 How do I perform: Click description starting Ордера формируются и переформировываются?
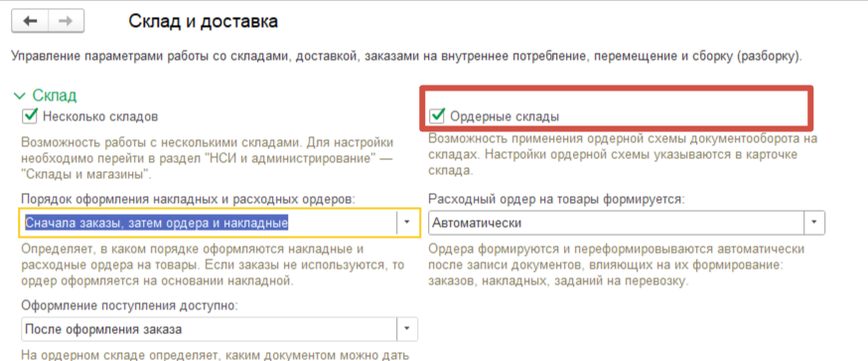tap(617, 265)
